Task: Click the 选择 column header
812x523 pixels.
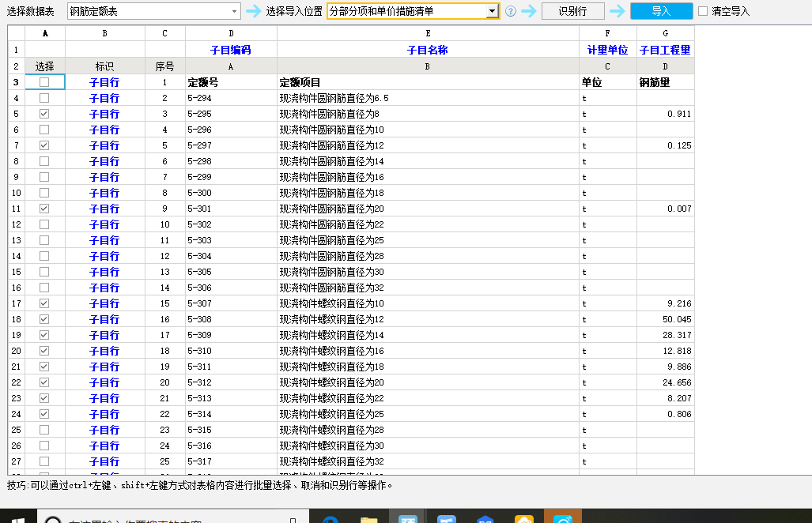Action: (x=44, y=66)
